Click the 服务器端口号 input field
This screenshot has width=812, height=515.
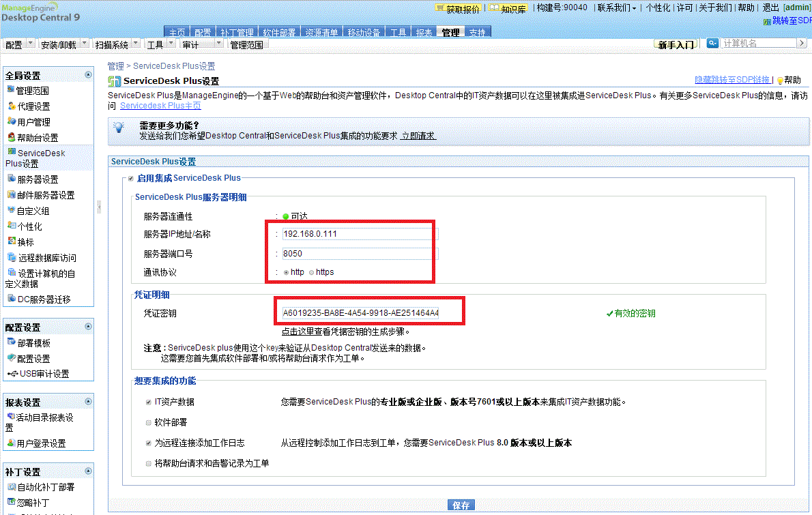tap(360, 254)
